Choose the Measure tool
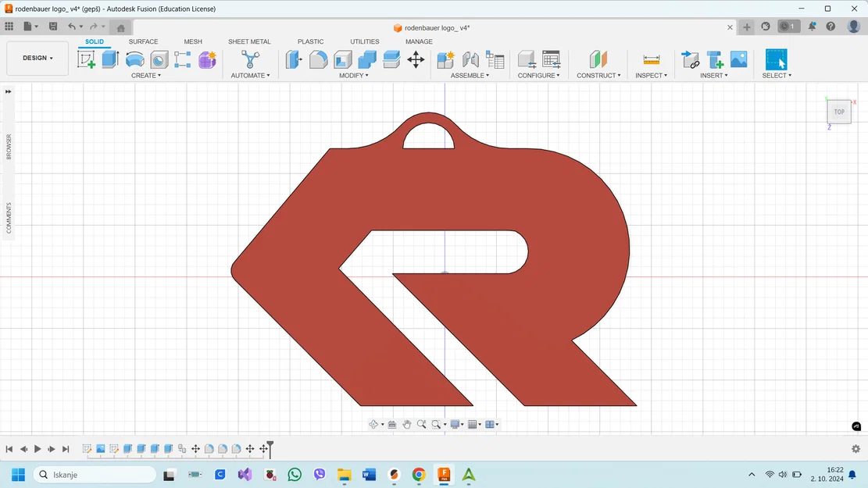 pos(652,59)
